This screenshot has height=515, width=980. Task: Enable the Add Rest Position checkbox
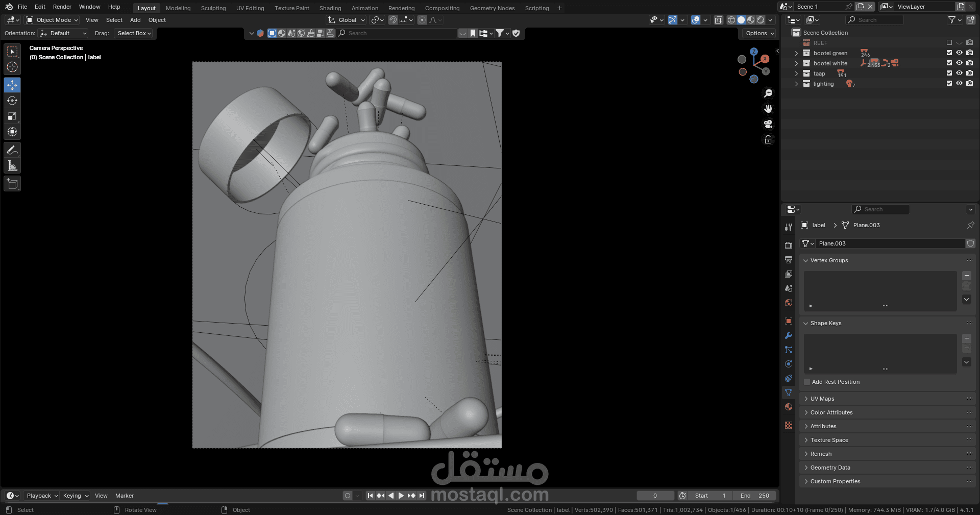pyautogui.click(x=807, y=382)
